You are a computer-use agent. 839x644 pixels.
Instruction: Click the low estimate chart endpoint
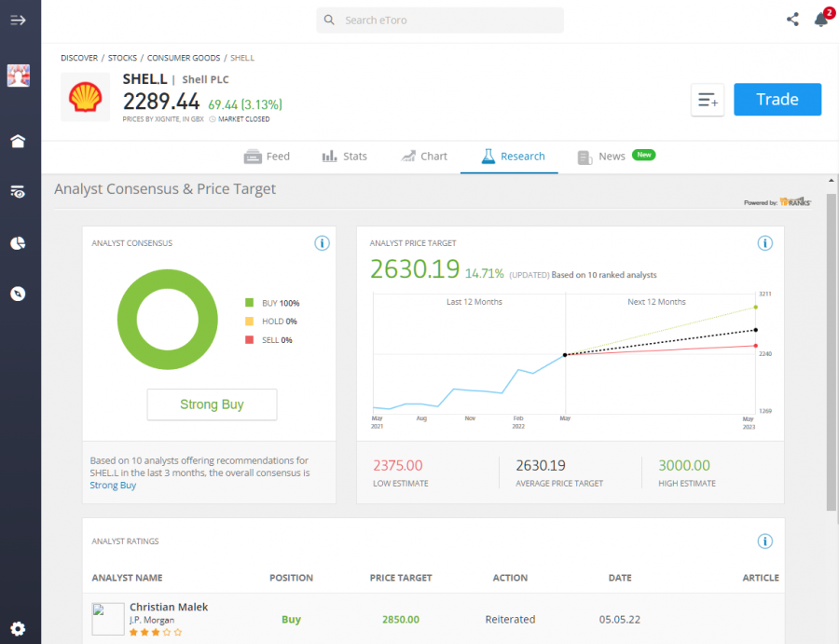click(755, 346)
